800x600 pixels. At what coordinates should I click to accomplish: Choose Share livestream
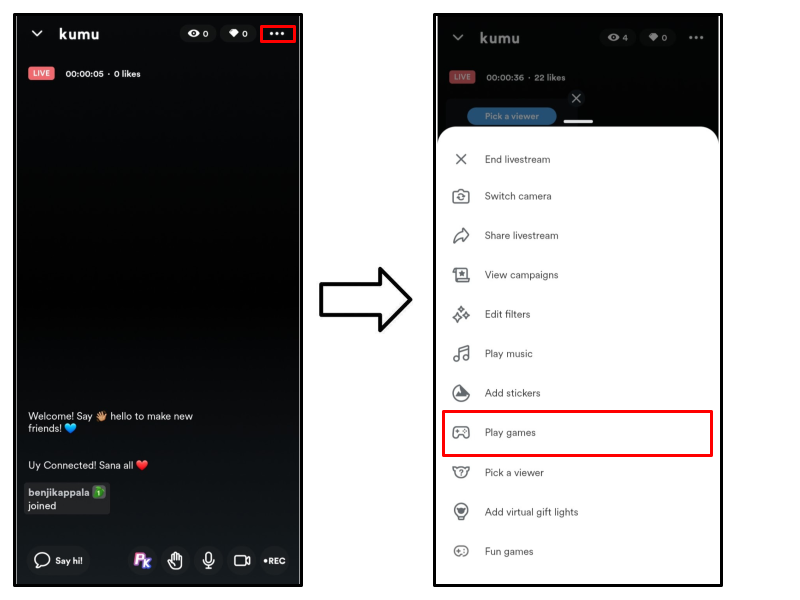coord(578,235)
